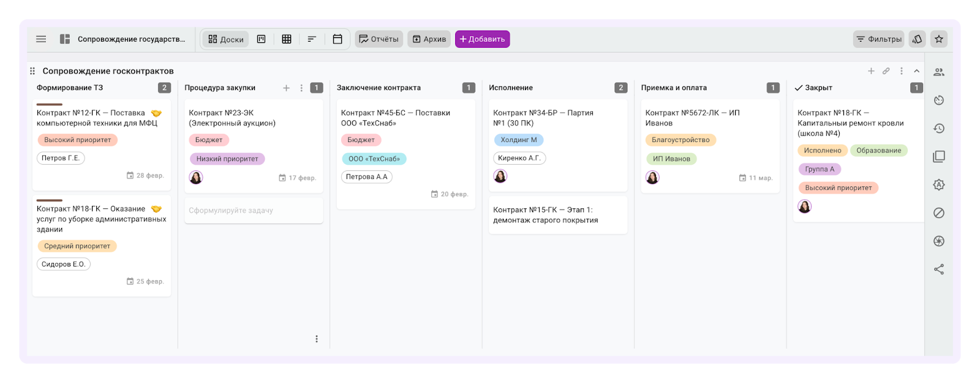Click the blocked circle icon in sidebar
Viewport: 980px width, 383px height.
939,213
